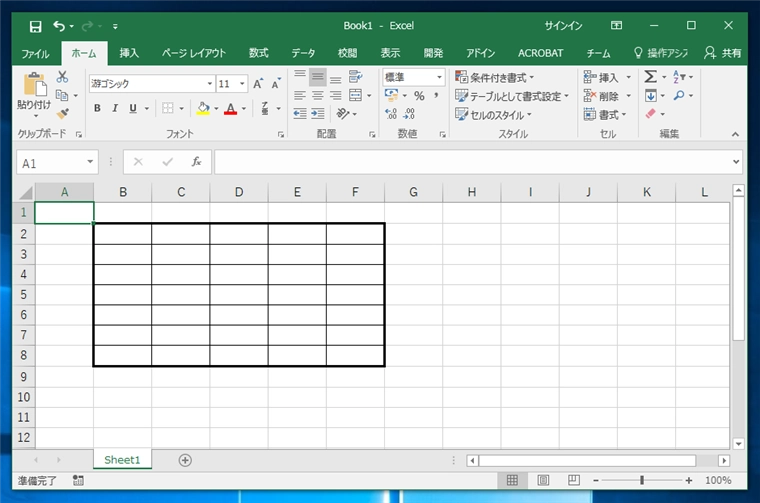Switch to Page Layout view in status bar
The height and width of the screenshot is (503, 760).
pyautogui.click(x=543, y=480)
